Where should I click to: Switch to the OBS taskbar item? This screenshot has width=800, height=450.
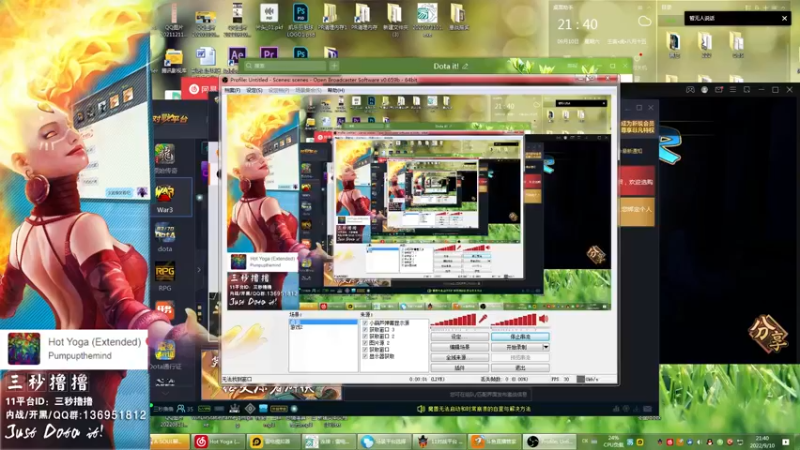pyautogui.click(x=549, y=441)
